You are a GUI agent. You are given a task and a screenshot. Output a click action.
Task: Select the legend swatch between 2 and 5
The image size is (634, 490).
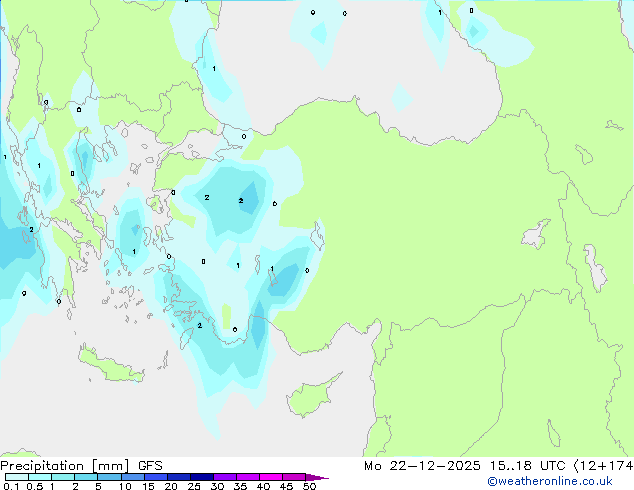(86, 477)
